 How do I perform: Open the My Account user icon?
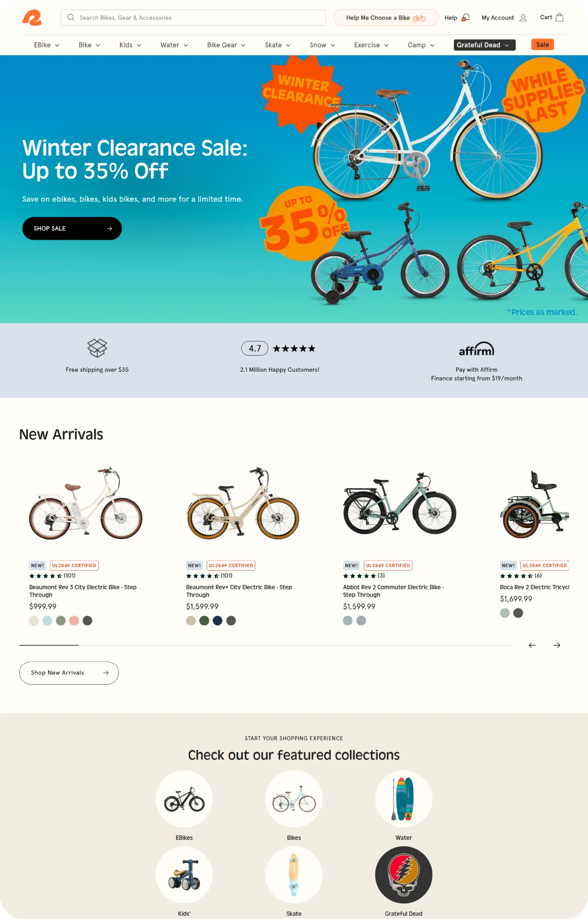[x=523, y=17]
